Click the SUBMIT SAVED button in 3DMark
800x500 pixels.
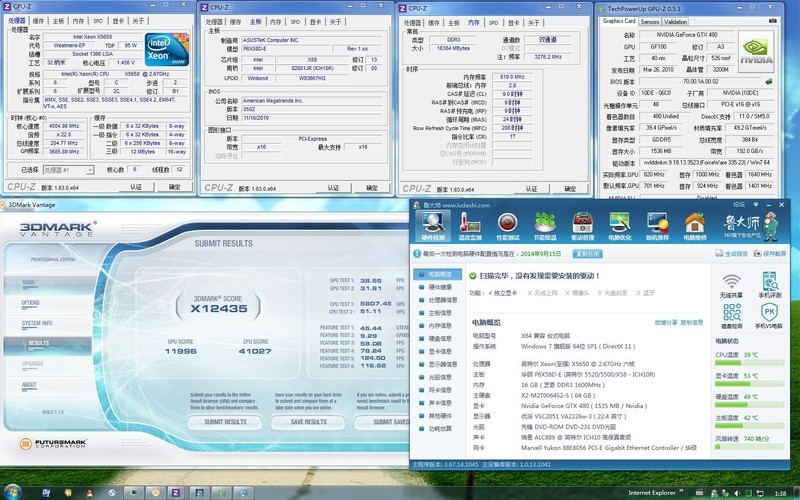tap(383, 422)
